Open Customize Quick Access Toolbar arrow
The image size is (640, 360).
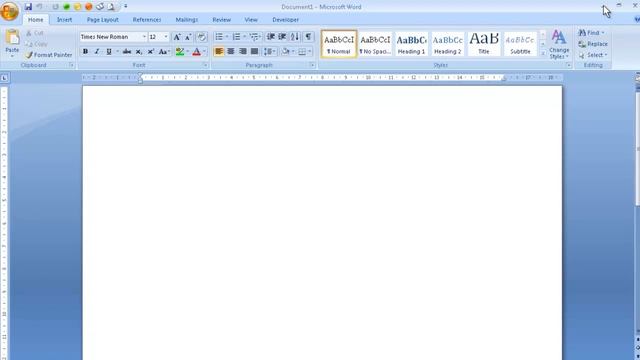(126, 7)
